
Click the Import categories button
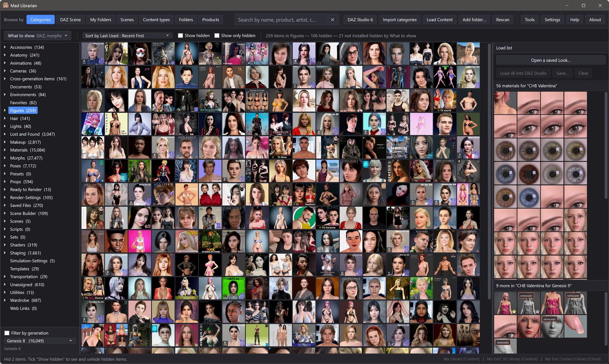click(399, 20)
